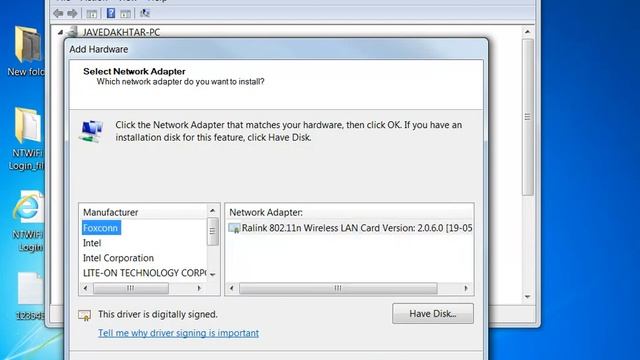Click the scan for hardware changes icon

coord(144,13)
